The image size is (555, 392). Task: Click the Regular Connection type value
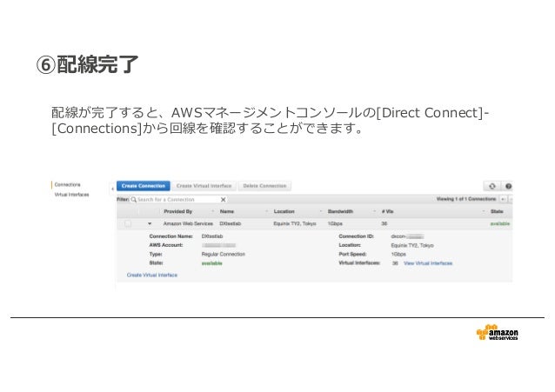click(223, 254)
